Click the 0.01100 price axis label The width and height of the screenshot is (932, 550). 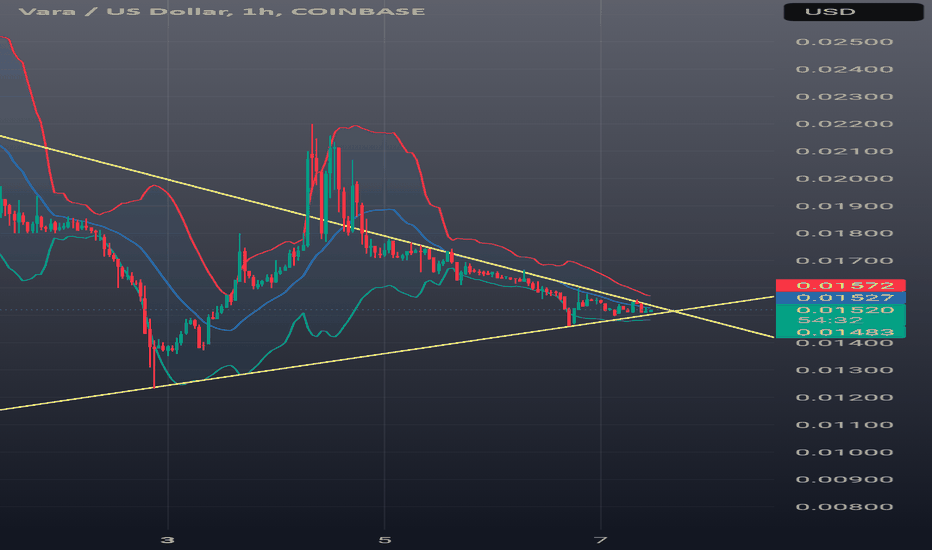click(x=844, y=425)
